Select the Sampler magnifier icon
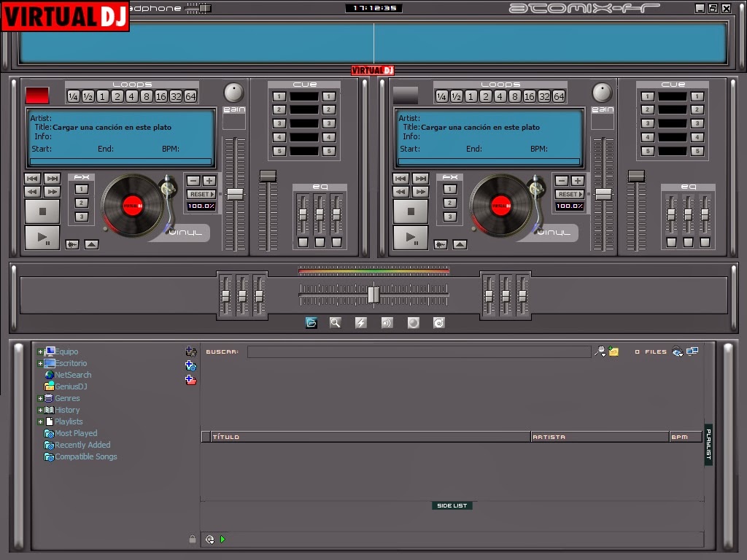 coord(335,322)
